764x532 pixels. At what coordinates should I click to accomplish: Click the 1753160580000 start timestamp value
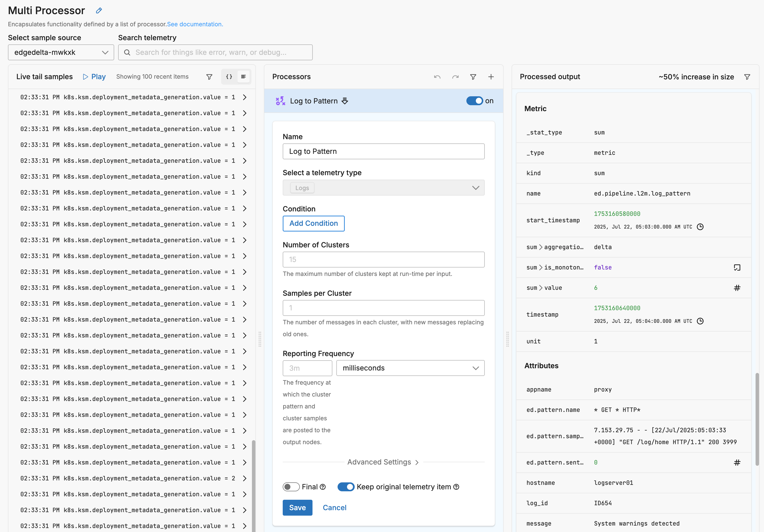[617, 214]
